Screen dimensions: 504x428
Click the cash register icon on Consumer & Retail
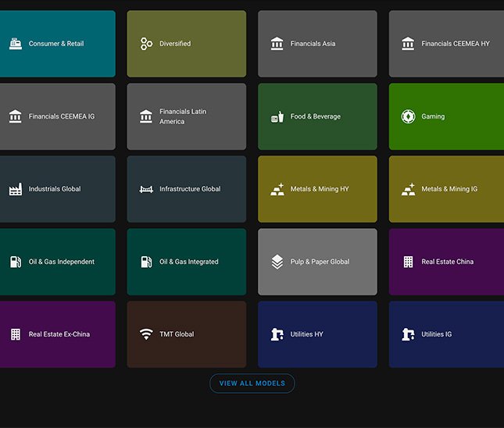pos(15,44)
